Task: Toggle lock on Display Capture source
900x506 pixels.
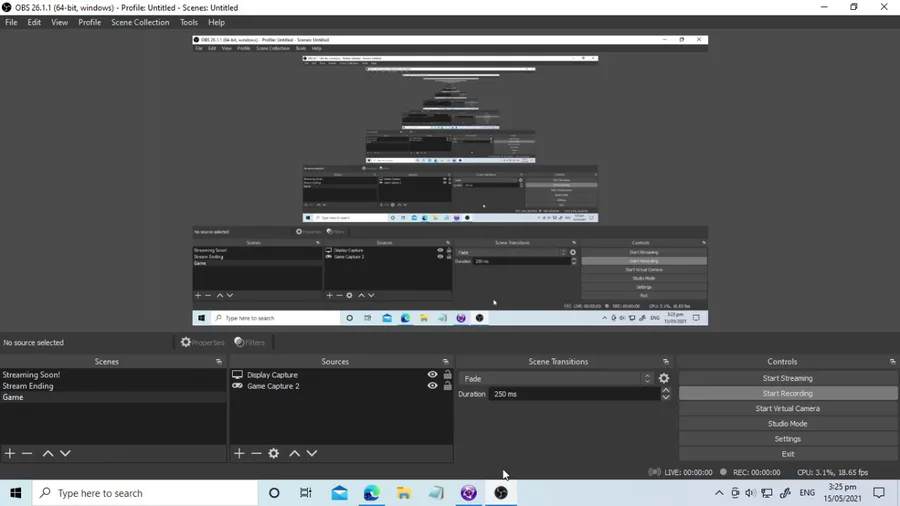Action: [x=448, y=375]
